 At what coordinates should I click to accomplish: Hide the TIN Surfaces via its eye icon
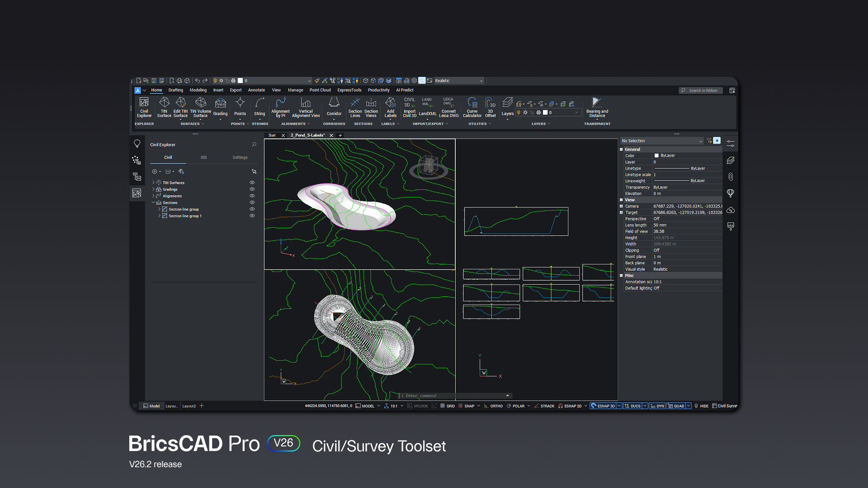point(252,183)
